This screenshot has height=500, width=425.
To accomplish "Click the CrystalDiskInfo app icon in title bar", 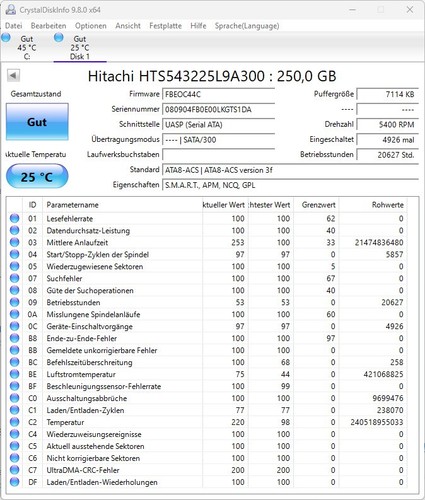I will click(11, 10).
